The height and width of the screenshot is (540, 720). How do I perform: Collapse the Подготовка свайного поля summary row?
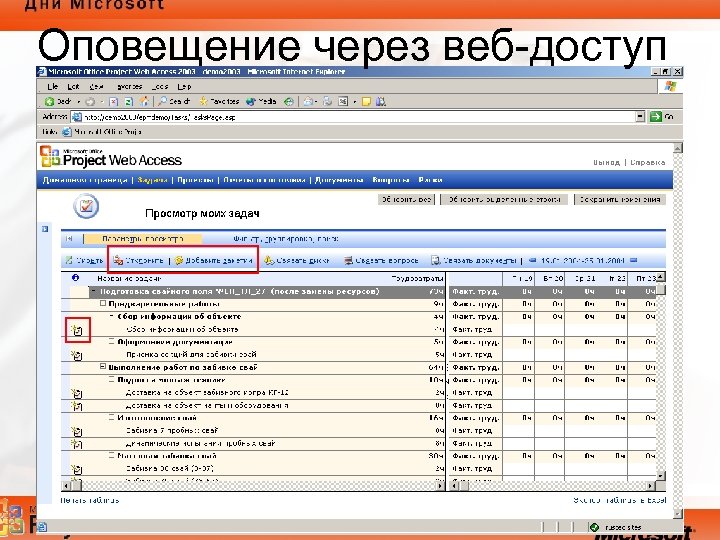[94, 291]
